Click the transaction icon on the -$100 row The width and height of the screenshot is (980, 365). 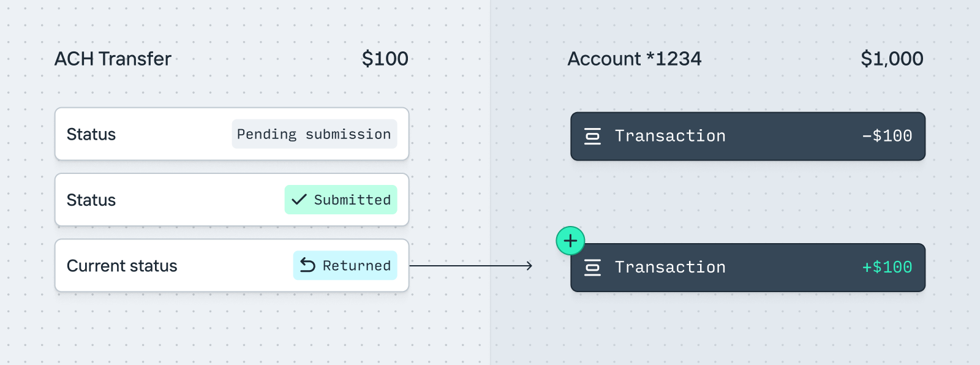tap(592, 136)
